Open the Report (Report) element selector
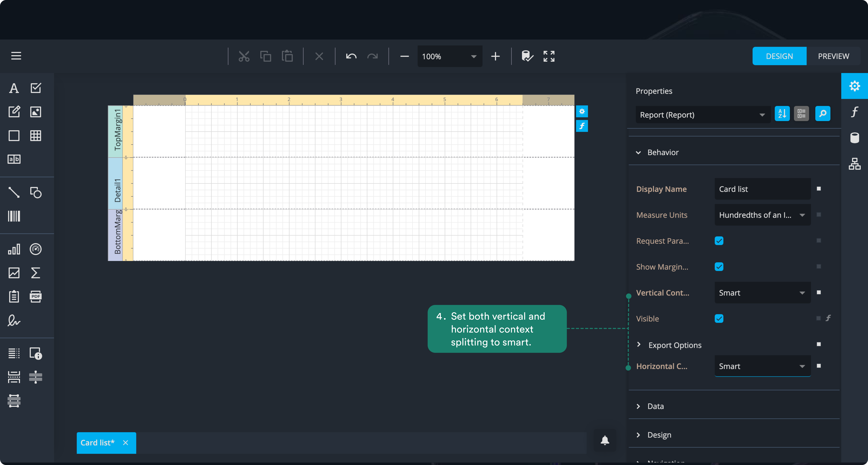The height and width of the screenshot is (465, 868). click(703, 115)
